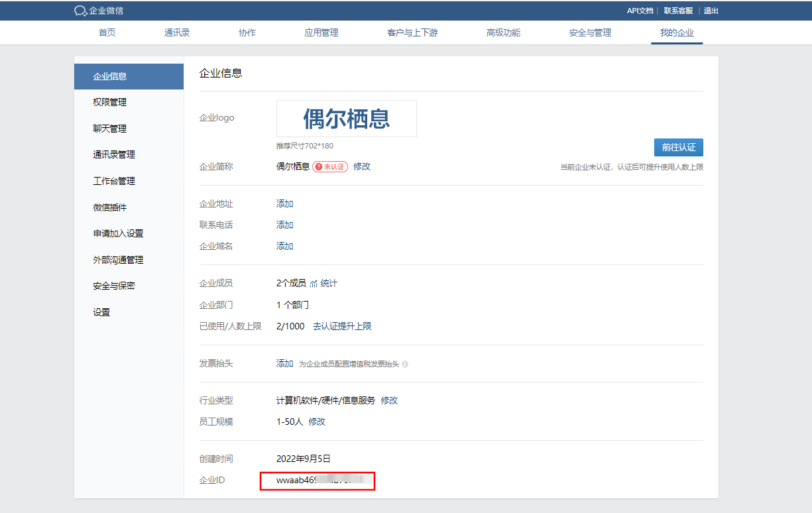This screenshot has width=812, height=513.
Task: Click 添加 for 发票抬头
Action: tap(285, 363)
